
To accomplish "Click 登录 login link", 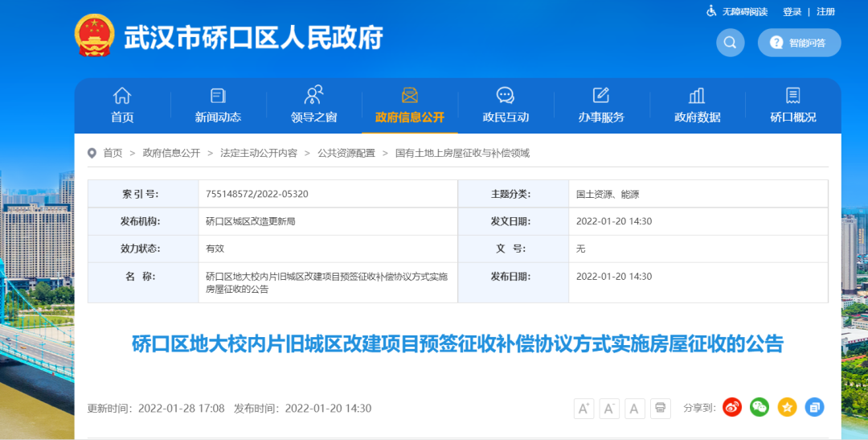I will (x=792, y=12).
